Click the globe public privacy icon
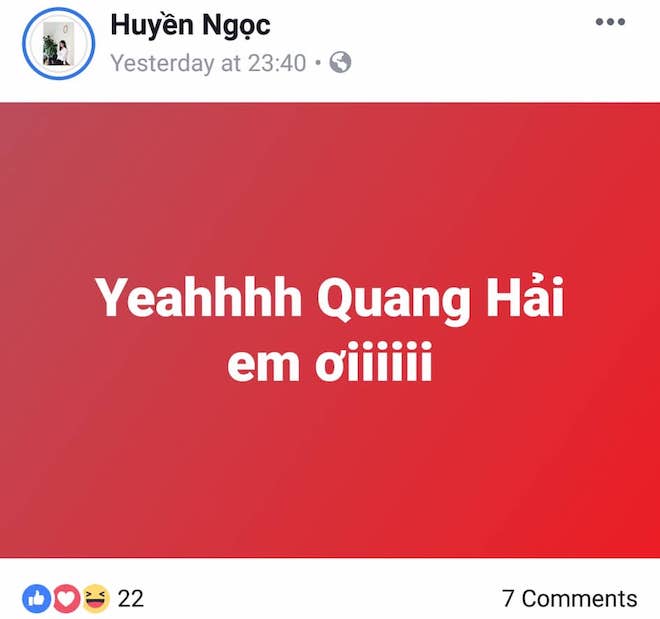660x619 pixels. coord(340,63)
